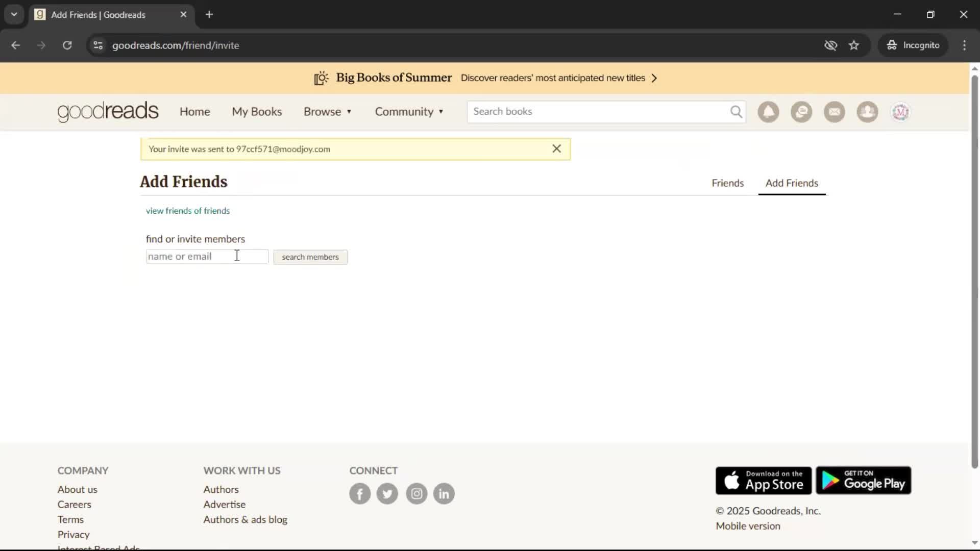
Task: Open the Authors footer link
Action: coord(221,489)
